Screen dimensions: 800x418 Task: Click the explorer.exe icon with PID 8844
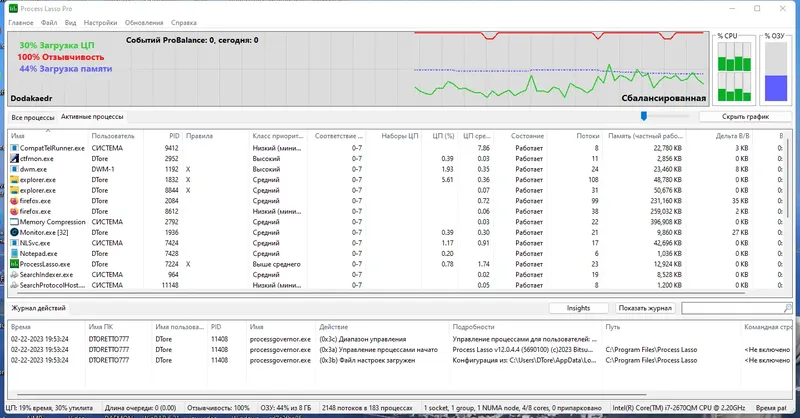coord(14,190)
